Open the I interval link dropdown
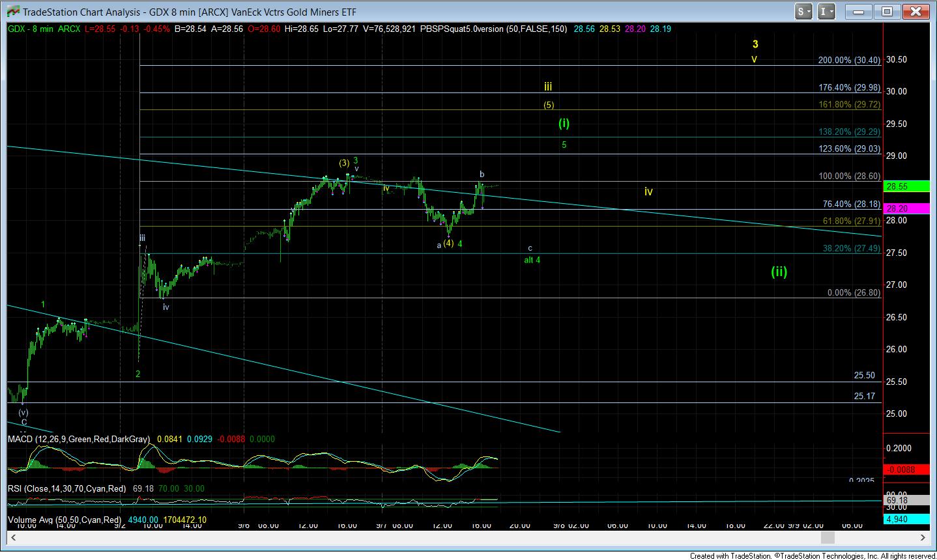Screen dimensions: 937x560 click(x=826, y=11)
